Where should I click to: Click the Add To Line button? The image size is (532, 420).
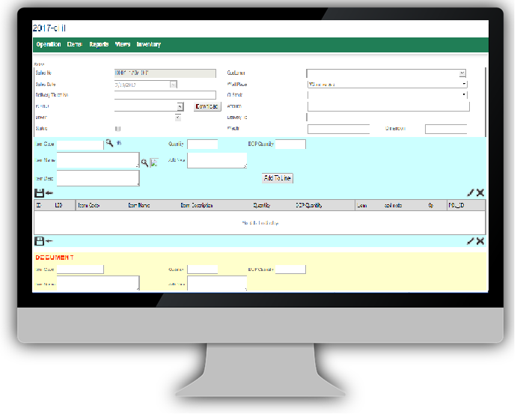click(x=277, y=178)
